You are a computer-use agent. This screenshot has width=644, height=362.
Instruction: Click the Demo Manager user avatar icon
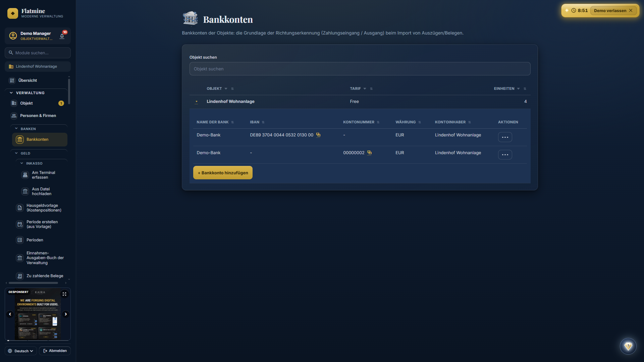pyautogui.click(x=13, y=36)
